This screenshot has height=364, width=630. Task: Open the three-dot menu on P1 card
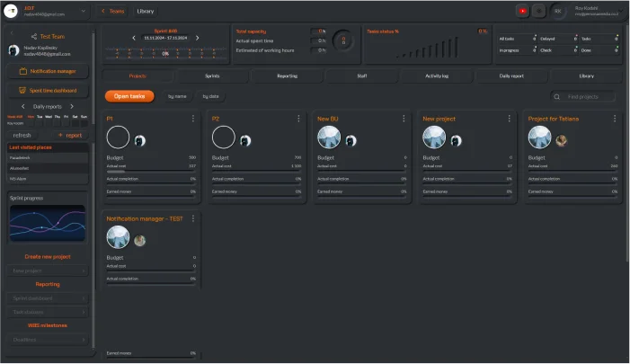click(193, 119)
